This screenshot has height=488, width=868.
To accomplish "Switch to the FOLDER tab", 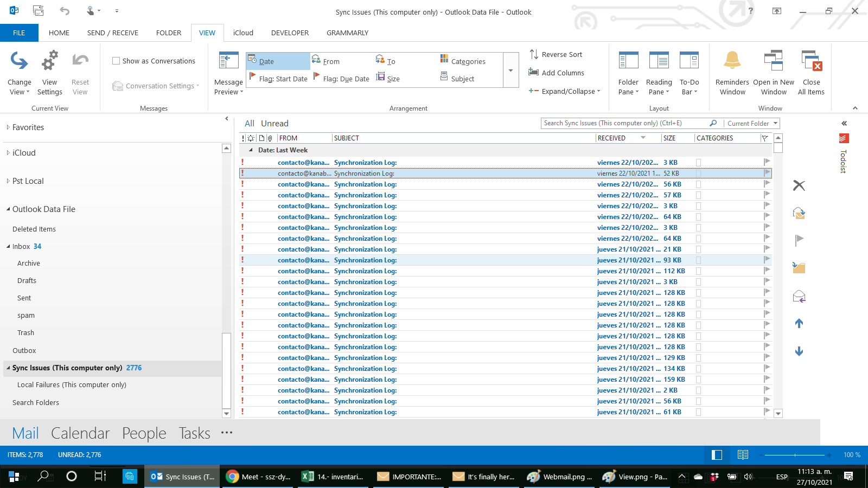I will click(169, 33).
